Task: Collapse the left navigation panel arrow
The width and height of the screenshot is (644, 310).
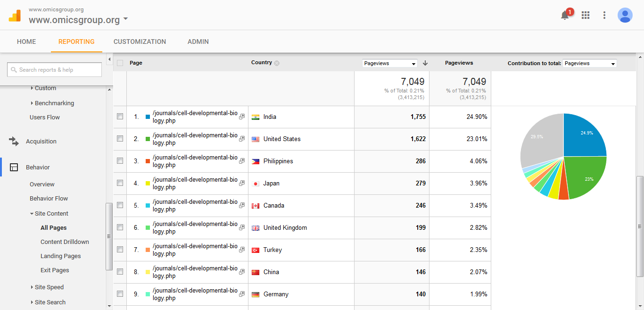Action: [109, 59]
